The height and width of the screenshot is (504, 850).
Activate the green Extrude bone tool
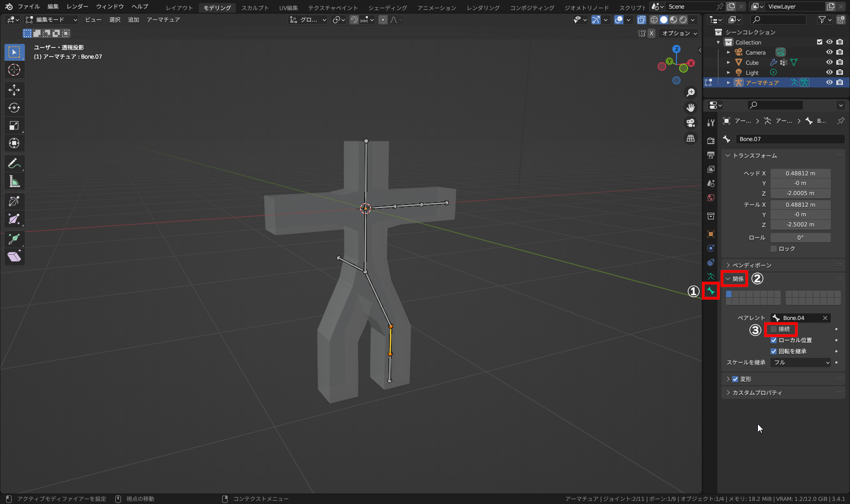pos(14,239)
